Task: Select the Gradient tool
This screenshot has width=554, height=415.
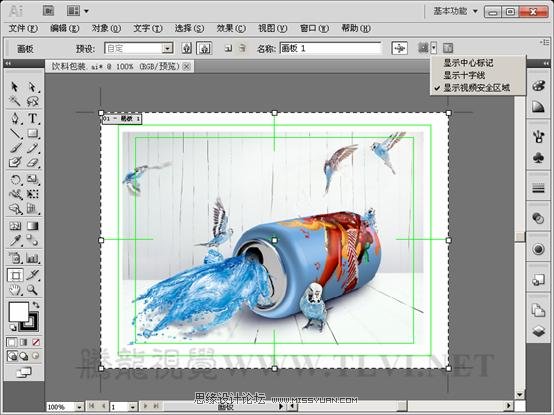Action: coord(32,226)
